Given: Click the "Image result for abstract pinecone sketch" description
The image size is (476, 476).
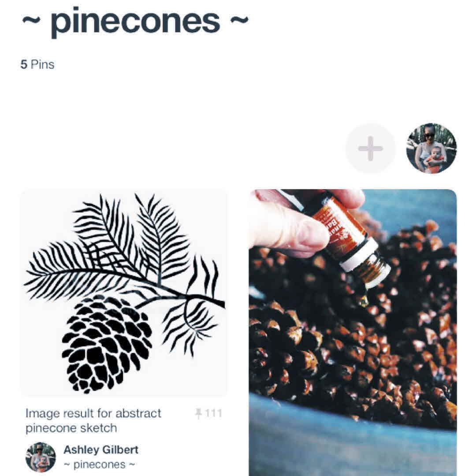Looking at the screenshot, I should click(93, 420).
